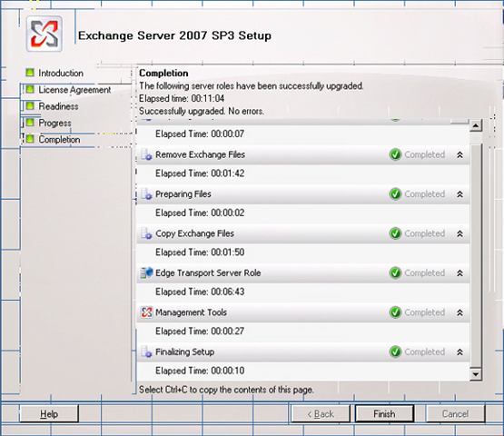The height and width of the screenshot is (436, 504).
Task: Select the Introduction step in sidebar
Action: 54,73
